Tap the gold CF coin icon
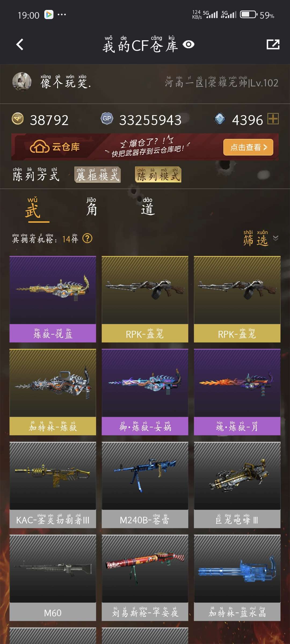The width and height of the screenshot is (290, 644). [x=18, y=119]
